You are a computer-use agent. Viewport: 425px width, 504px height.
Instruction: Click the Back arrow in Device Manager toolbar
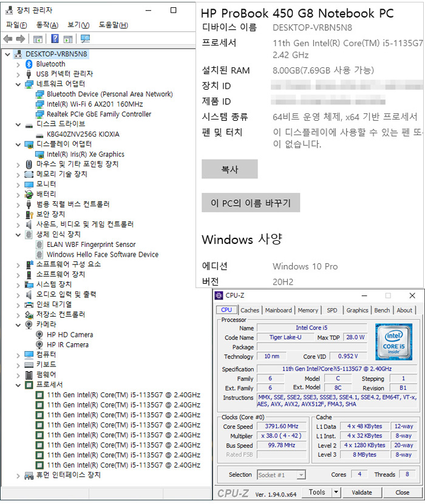[x=8, y=39]
